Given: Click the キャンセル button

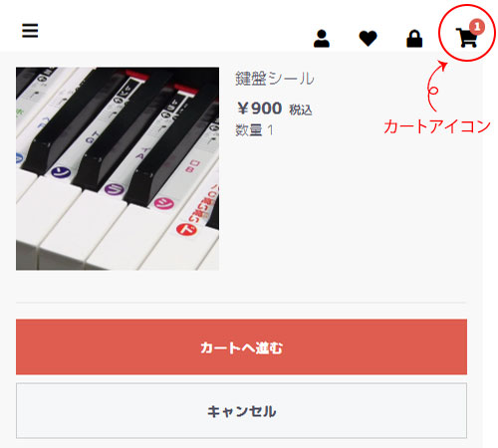Looking at the screenshot, I should pyautogui.click(x=241, y=411).
